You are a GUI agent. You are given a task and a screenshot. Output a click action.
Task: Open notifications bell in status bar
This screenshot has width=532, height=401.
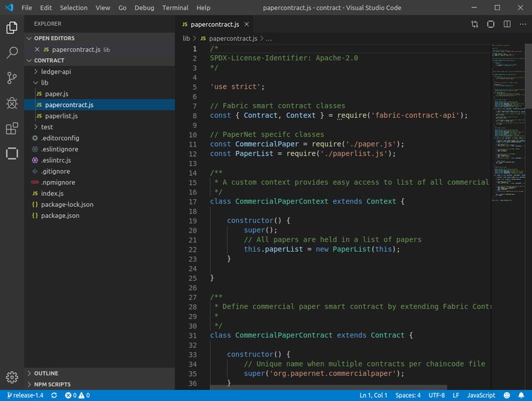pyautogui.click(x=521, y=395)
